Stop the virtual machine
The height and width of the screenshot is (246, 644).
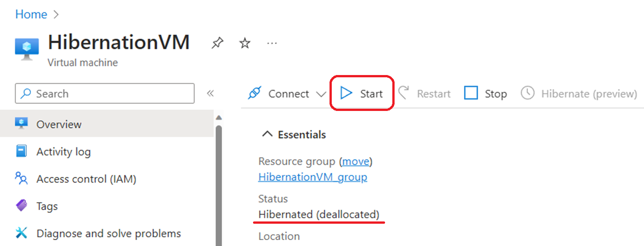pos(485,94)
